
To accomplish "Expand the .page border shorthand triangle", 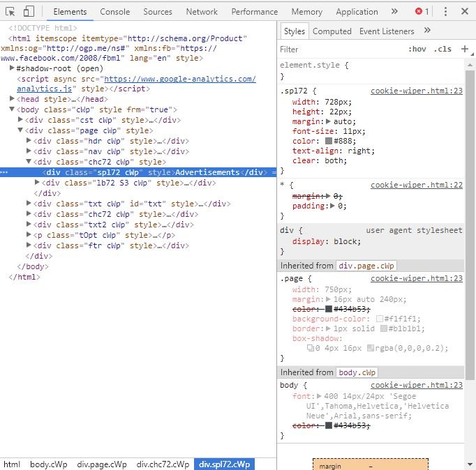I will (328, 328).
